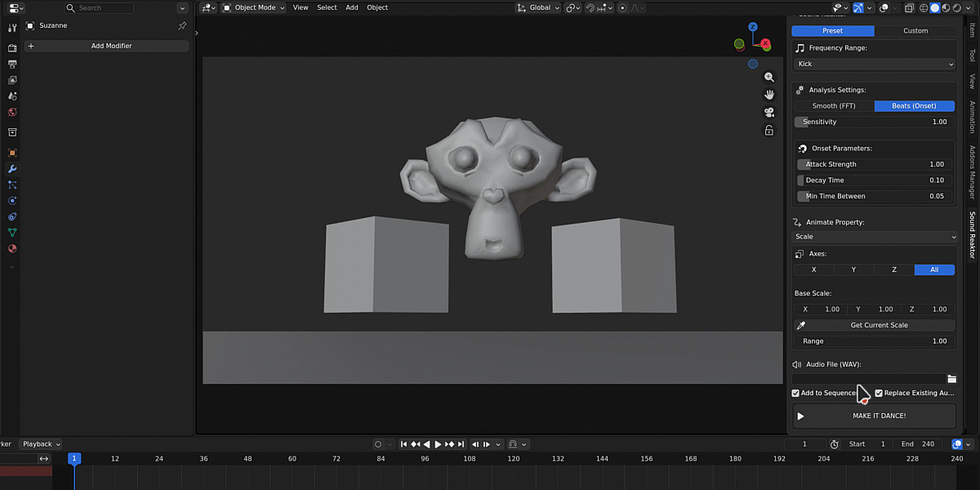Select the Y axis button under Axes
Screen dimensions: 980x490
pyautogui.click(x=853, y=269)
